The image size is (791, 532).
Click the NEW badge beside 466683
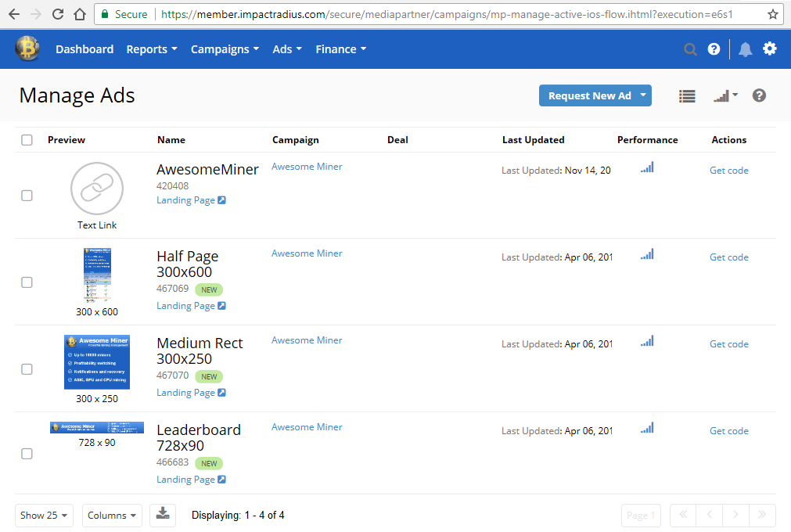coord(209,463)
